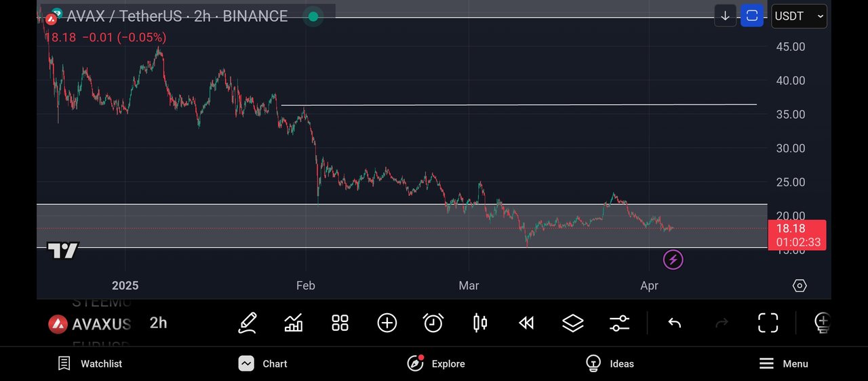
Task: Redo the chart action
Action: tap(722, 323)
